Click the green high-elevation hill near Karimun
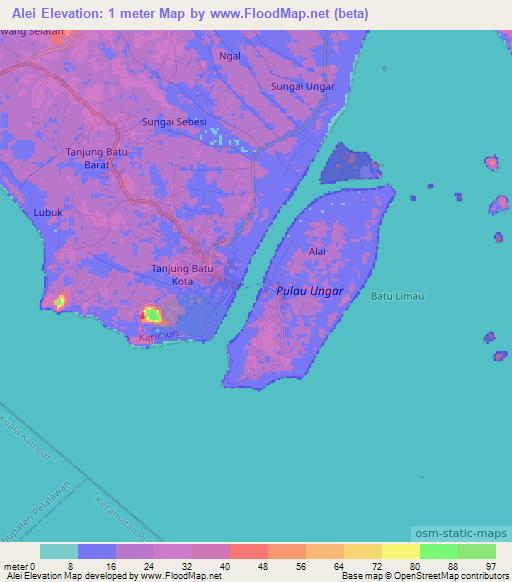The image size is (512, 582). click(x=152, y=315)
